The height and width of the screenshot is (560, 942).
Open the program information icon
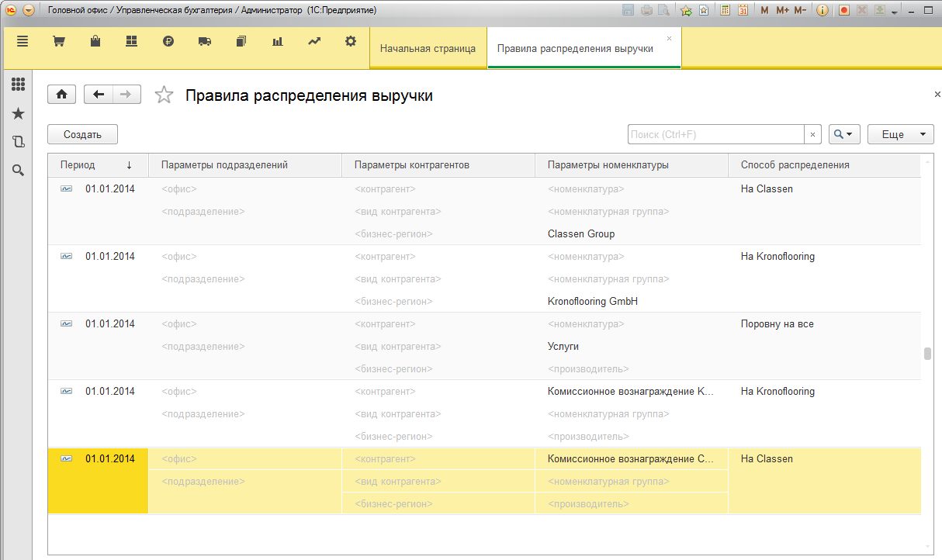pos(823,10)
